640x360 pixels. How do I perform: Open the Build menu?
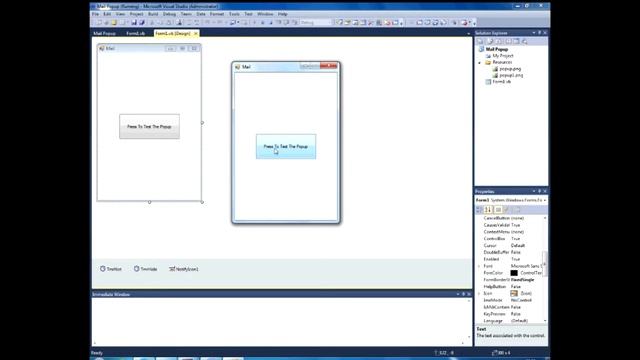click(153, 14)
